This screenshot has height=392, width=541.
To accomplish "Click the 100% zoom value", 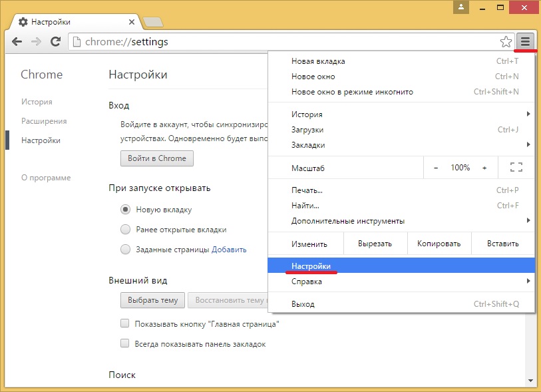I will (x=460, y=168).
